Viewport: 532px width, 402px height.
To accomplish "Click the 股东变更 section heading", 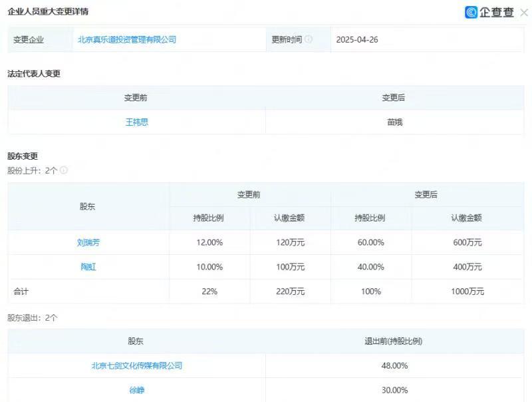I will click(x=23, y=156).
